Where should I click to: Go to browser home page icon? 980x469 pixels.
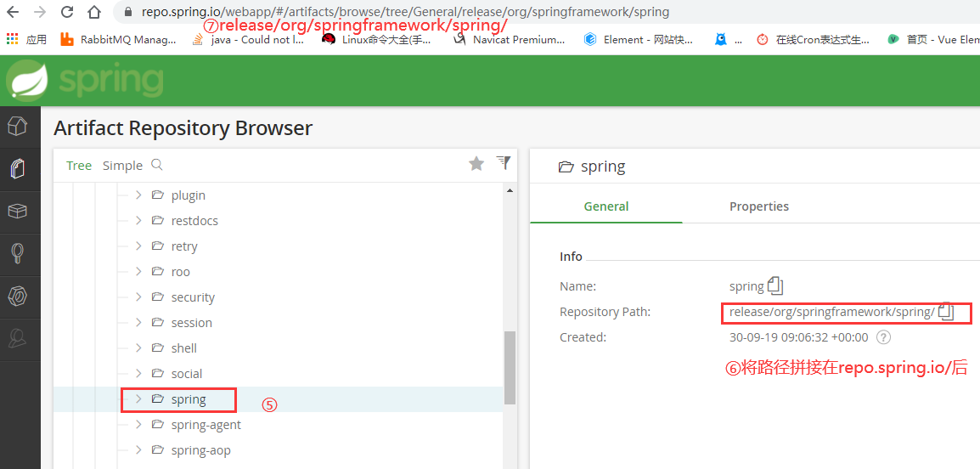click(93, 12)
